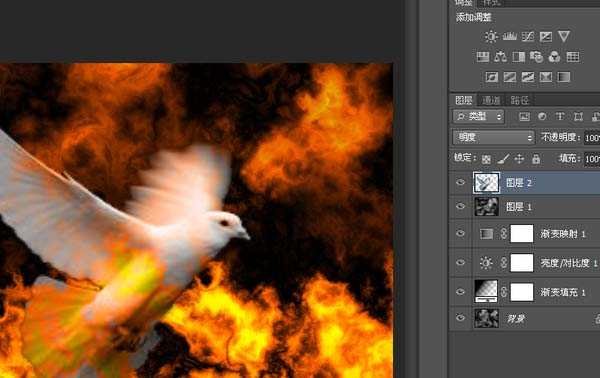Toggle visibility of 背景 layer
The width and height of the screenshot is (600, 378).
click(461, 318)
